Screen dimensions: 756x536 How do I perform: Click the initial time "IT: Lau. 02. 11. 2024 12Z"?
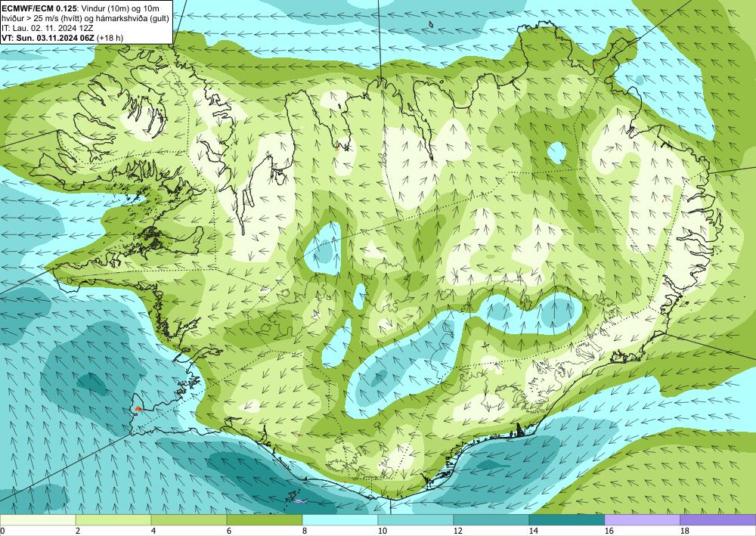coord(47,28)
